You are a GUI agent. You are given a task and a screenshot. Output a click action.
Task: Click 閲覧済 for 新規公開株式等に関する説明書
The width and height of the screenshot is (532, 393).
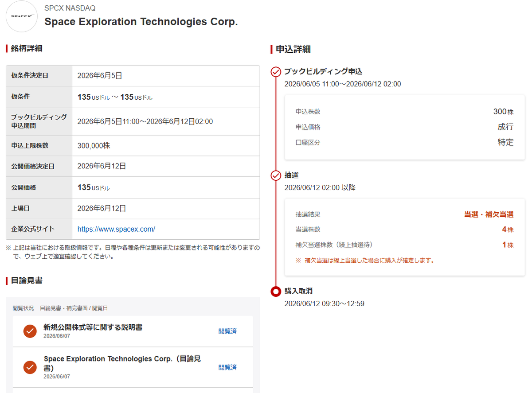(x=227, y=331)
